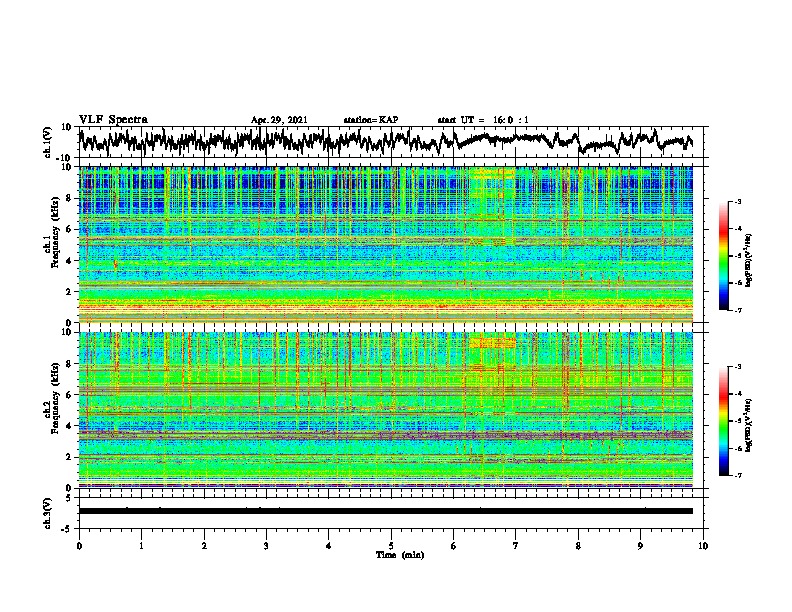The width and height of the screenshot is (792, 612).
Task: Click ch.1 color bar label 'log(PSD)(V²/Hz)'
Action: (748, 260)
